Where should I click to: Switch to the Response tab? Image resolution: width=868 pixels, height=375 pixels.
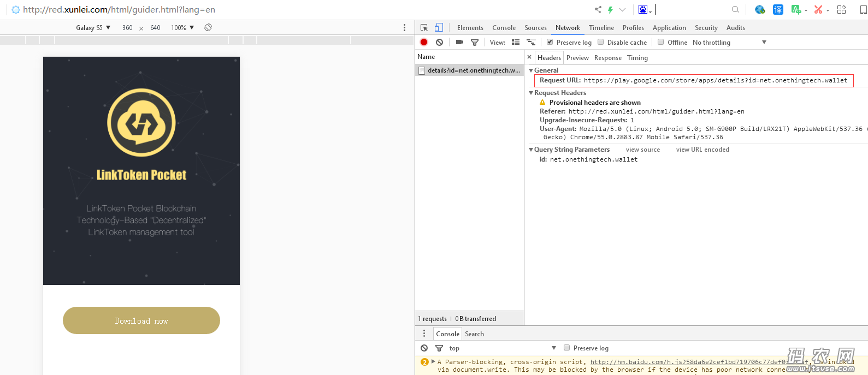[607, 57]
